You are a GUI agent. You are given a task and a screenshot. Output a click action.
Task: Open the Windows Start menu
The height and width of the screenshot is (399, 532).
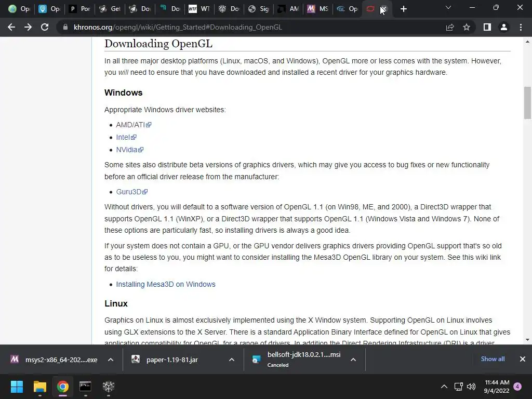(17, 387)
